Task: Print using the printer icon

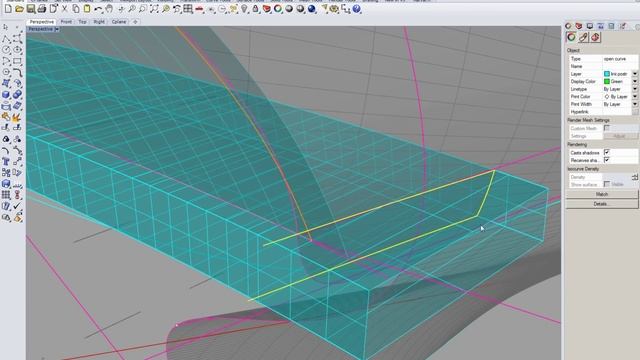Action: pyautogui.click(x=42, y=9)
